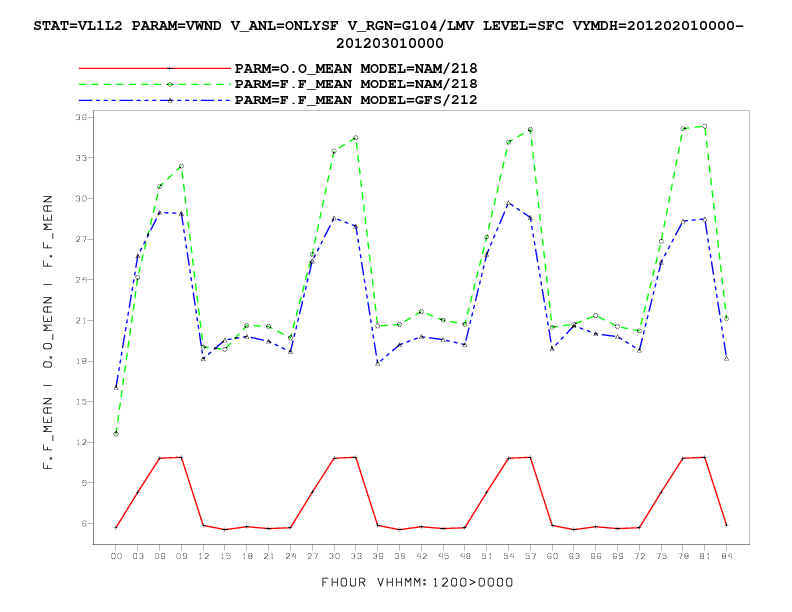Click x-axis tick label 54
The height and width of the screenshot is (612, 792).
pyautogui.click(x=509, y=556)
